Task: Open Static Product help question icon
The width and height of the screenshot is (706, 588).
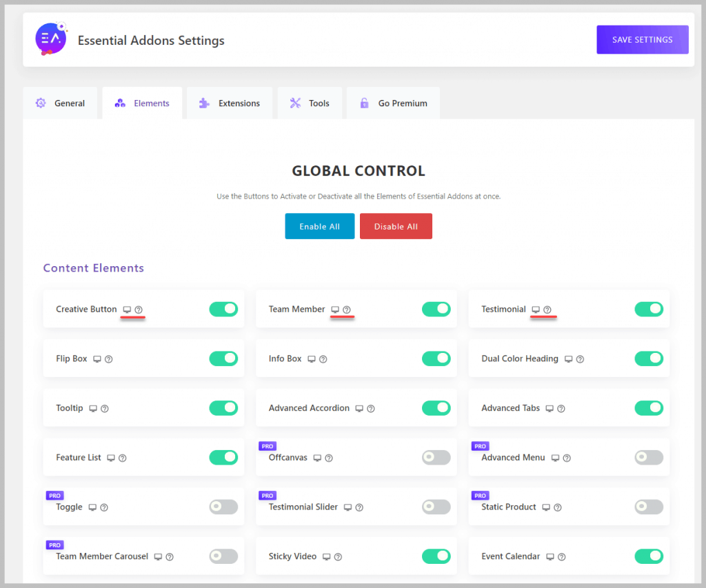Action: pyautogui.click(x=558, y=508)
